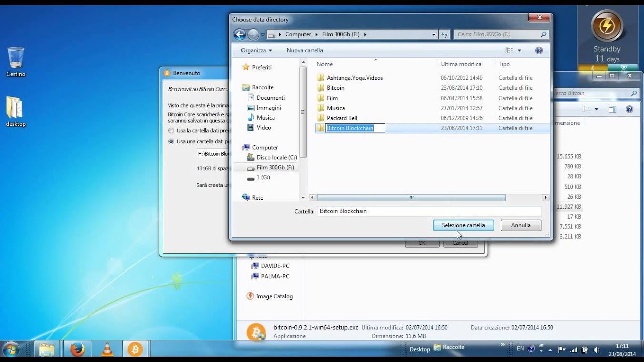644x362 pixels.
Task: Click the Back arrow in Choose data directory
Action: (240, 34)
